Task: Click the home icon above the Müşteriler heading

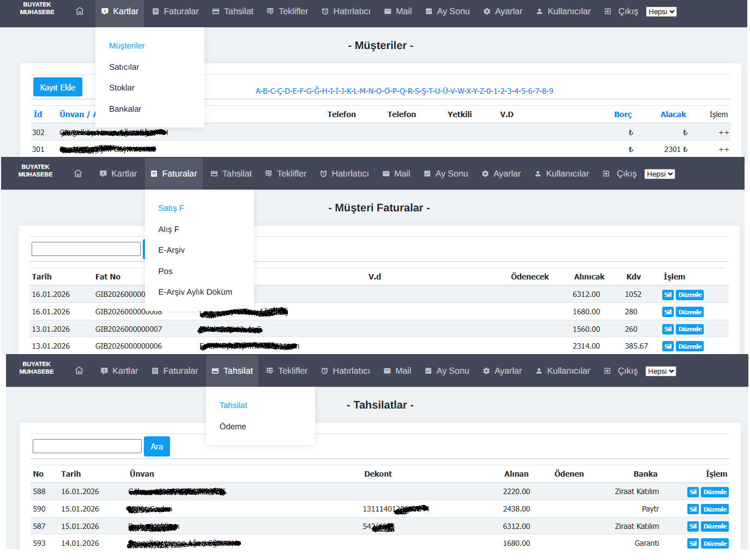Action: (x=80, y=11)
